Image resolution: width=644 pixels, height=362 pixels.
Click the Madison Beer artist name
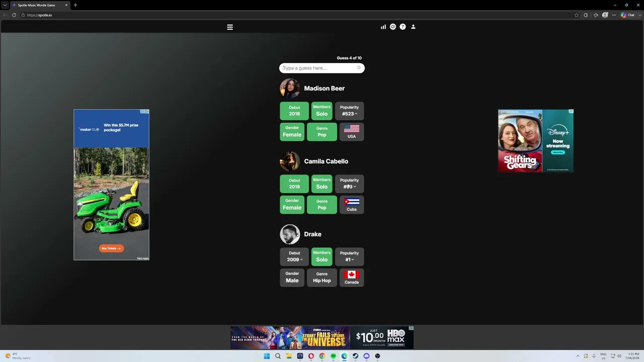[x=324, y=88]
